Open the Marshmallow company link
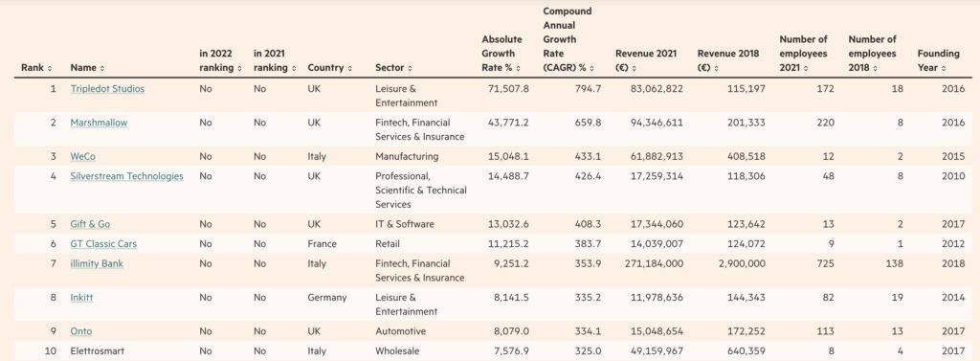The image size is (980, 361). pyautogui.click(x=99, y=123)
